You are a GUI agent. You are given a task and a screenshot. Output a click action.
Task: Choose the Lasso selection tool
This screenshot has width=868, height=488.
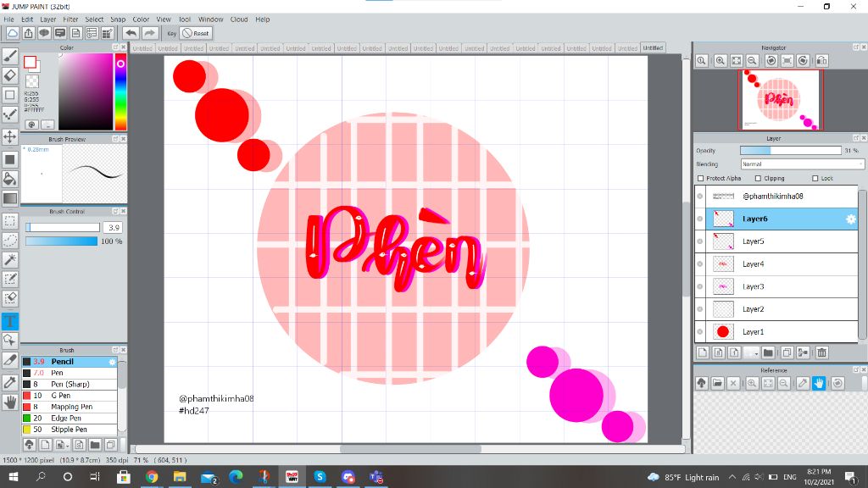[x=10, y=240]
